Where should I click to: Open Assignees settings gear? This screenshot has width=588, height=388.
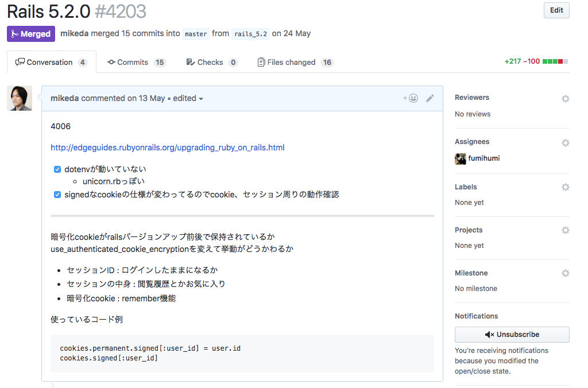point(565,143)
